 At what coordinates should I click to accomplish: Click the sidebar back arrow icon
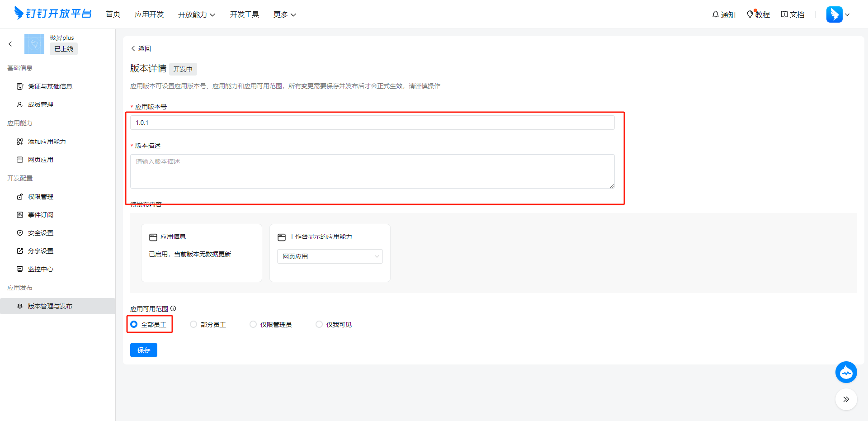tap(10, 44)
